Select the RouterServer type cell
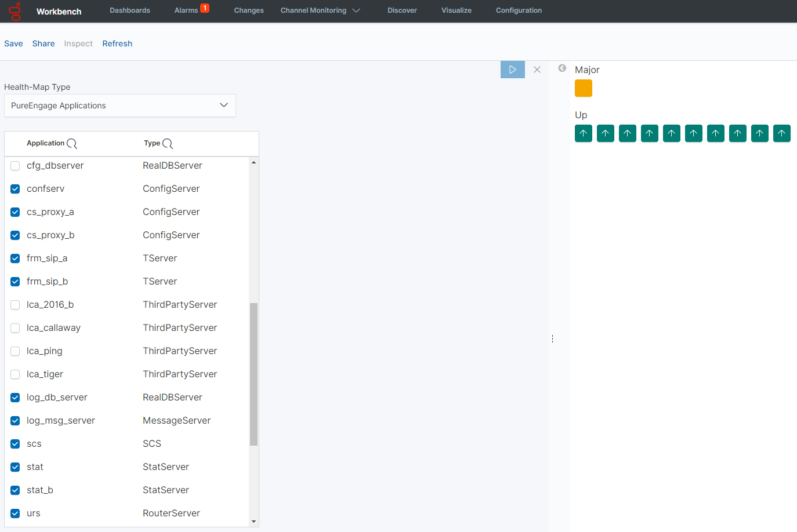 click(171, 513)
